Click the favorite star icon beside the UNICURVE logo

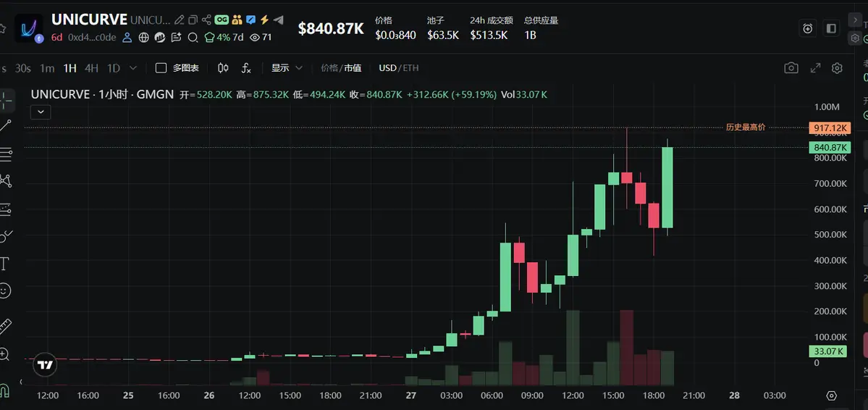2,28
